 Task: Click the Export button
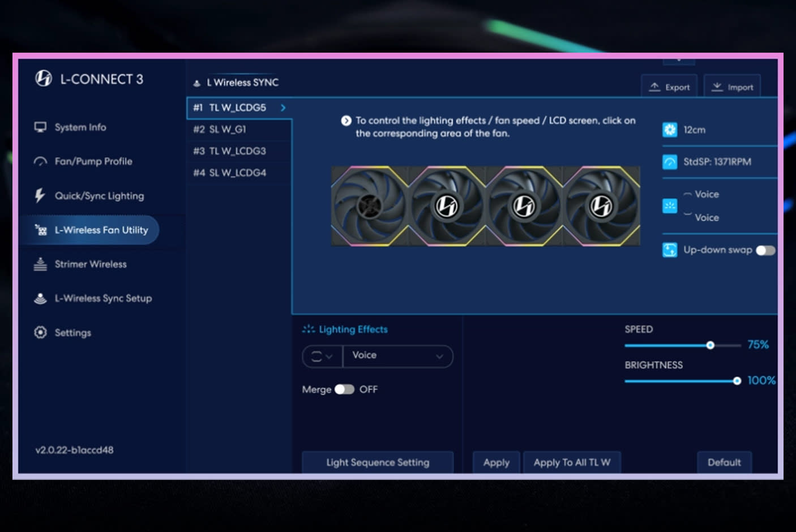pos(669,87)
